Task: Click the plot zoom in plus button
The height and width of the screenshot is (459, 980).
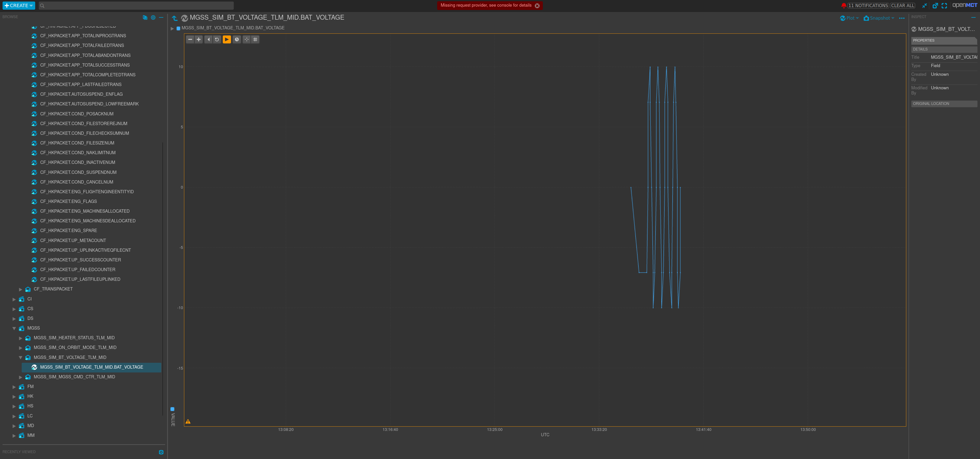Action: click(x=199, y=40)
